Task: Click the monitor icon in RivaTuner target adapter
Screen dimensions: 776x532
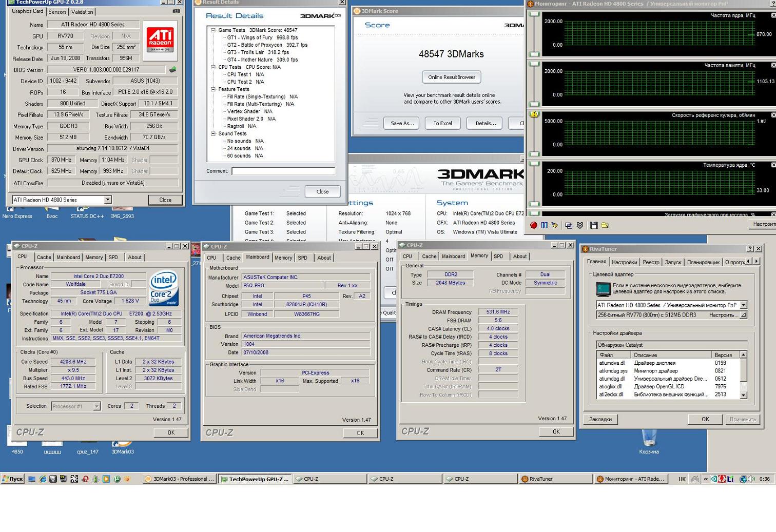Action: 603,290
